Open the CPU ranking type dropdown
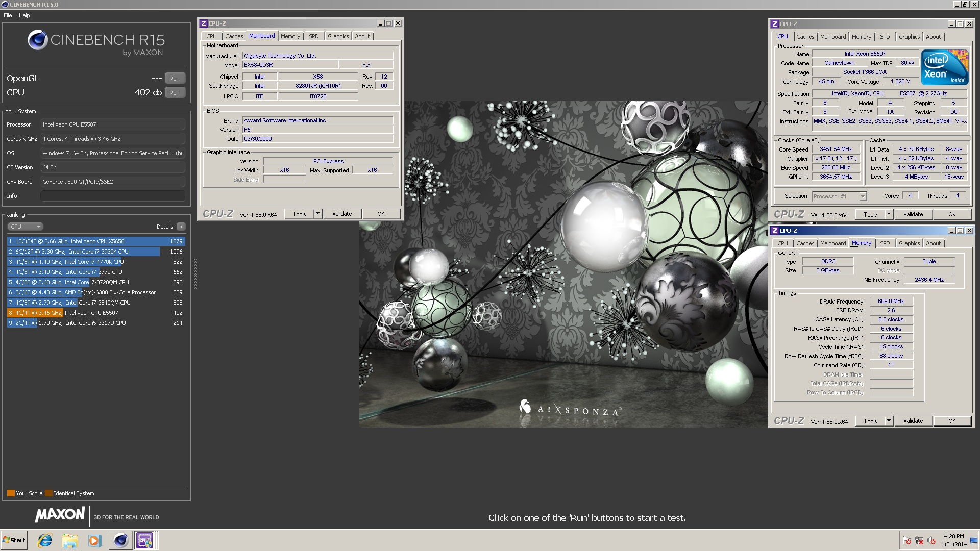The width and height of the screenshot is (980, 551). [x=25, y=227]
